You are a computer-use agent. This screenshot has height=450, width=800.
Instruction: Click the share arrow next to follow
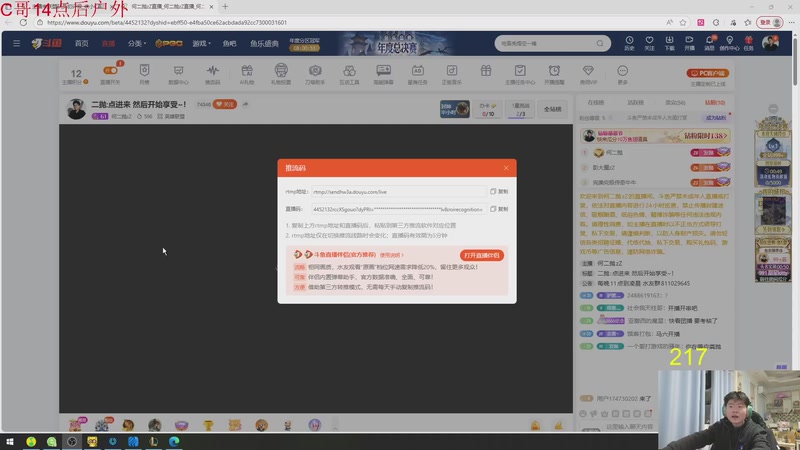click(x=245, y=104)
